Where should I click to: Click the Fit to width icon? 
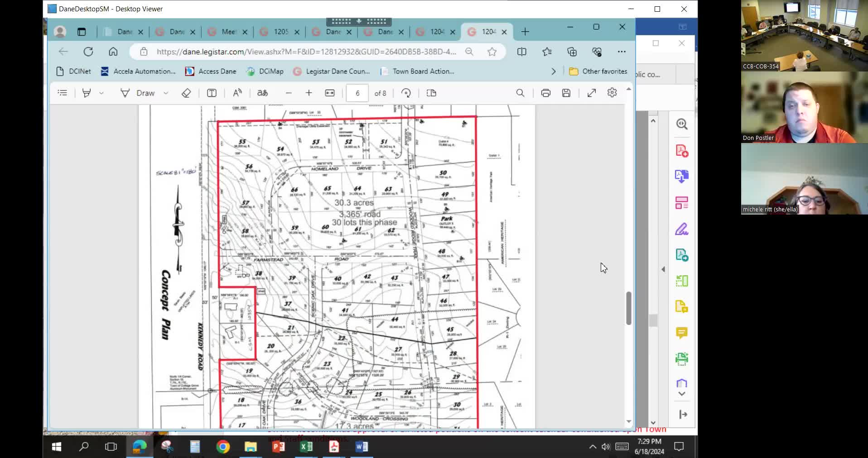coord(330,93)
